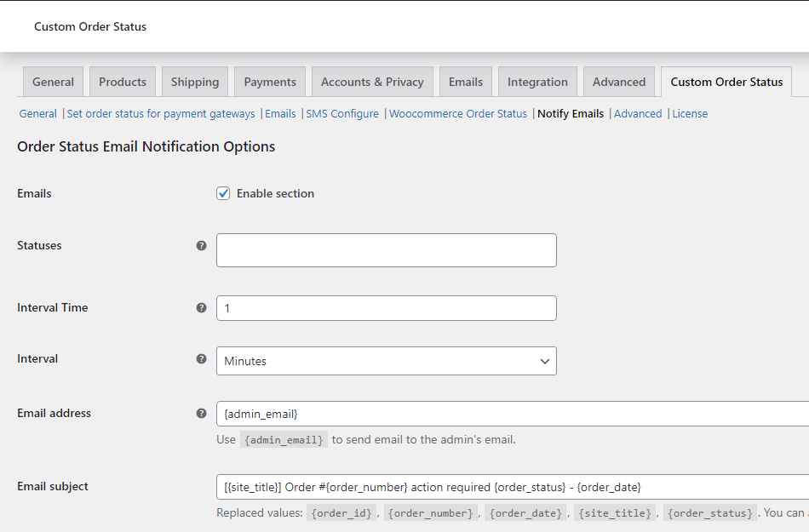Open the Interval dropdown showing Minutes
Screen dimensions: 809x532
[386, 361]
